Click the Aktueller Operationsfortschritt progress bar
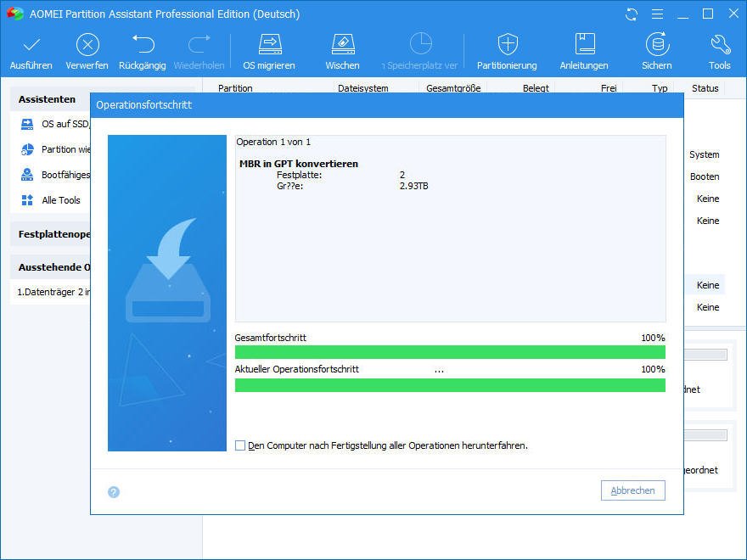This screenshot has width=747, height=560. pyautogui.click(x=450, y=385)
